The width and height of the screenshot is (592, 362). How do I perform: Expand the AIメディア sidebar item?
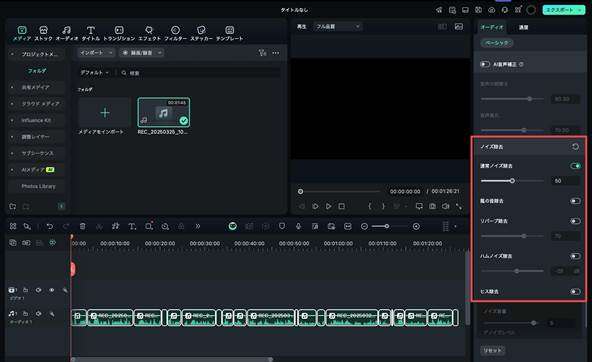coord(12,170)
